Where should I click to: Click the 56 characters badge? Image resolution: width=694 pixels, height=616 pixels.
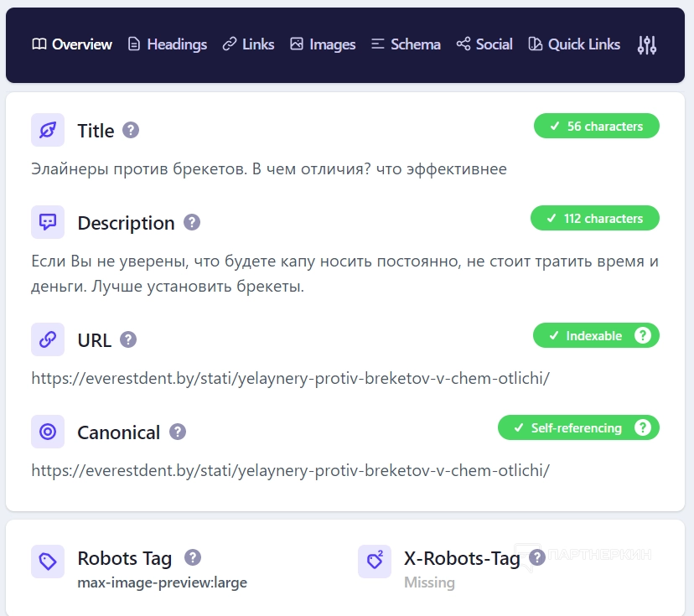pos(596,126)
